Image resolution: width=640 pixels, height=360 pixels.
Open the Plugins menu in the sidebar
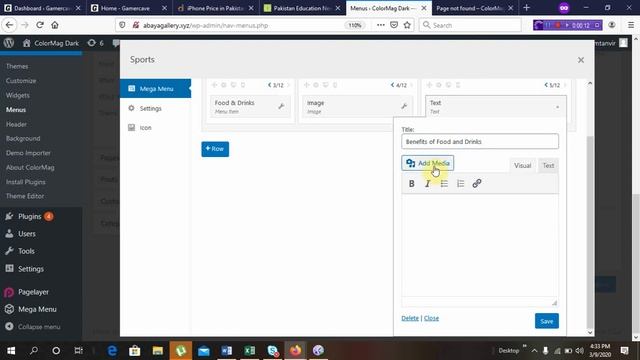[29, 216]
